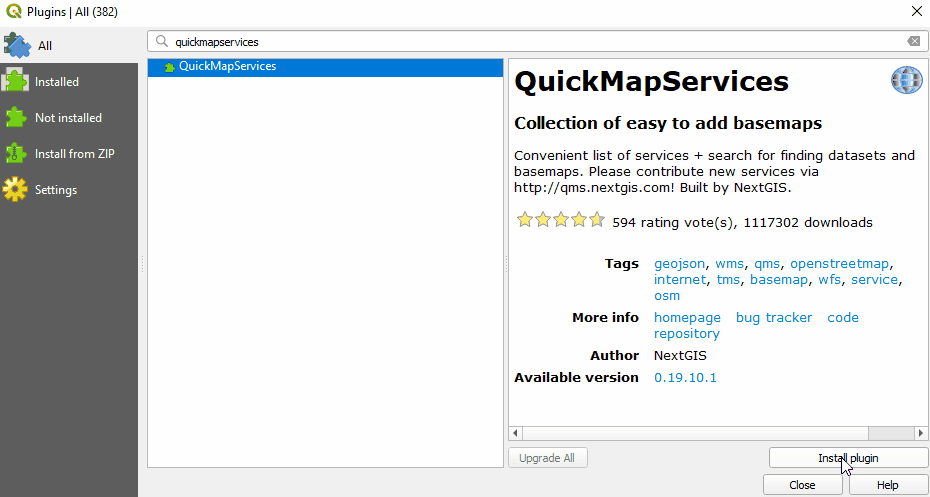Click the QuickMapServices heading text
Image resolution: width=930 pixels, height=497 pixels.
click(651, 81)
